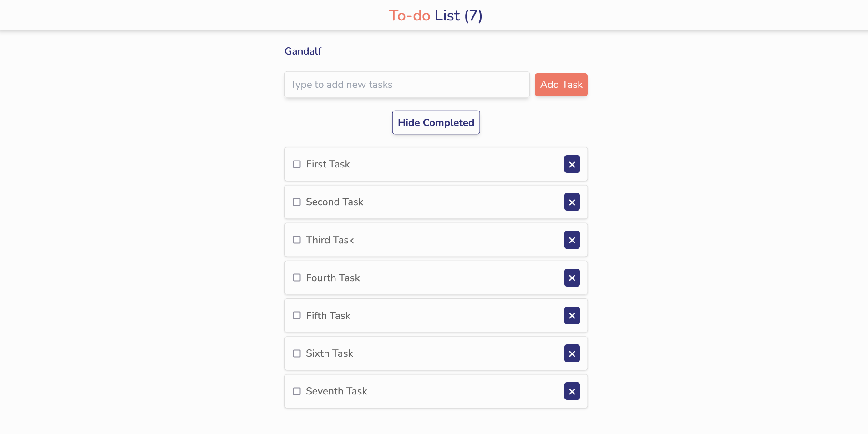Click the Gandalf username label
The height and width of the screenshot is (434, 868).
coord(302,51)
